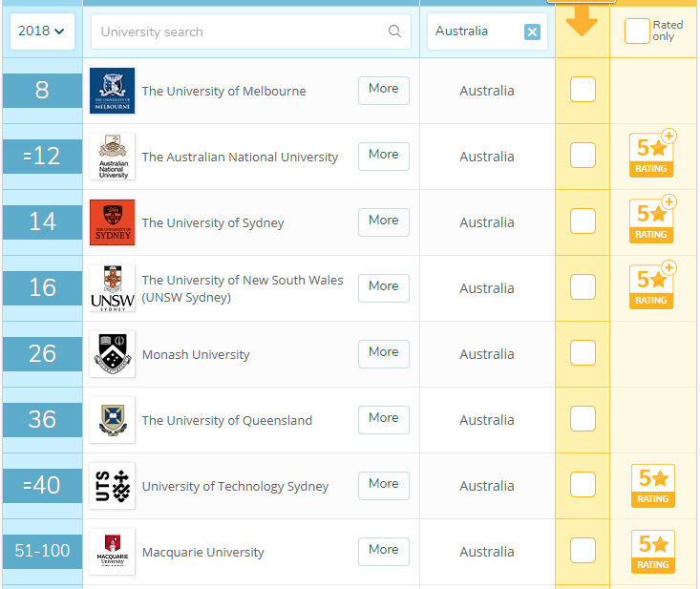Click More for University of Melbourne
The height and width of the screenshot is (589, 700).
pos(384,91)
